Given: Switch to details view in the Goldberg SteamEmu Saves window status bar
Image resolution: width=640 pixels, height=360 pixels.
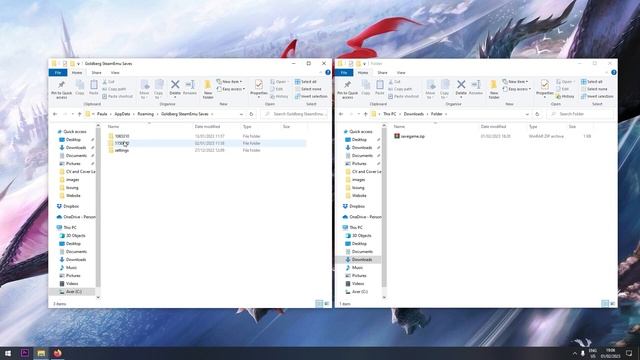Looking at the screenshot, I should pyautogui.click(x=319, y=304).
